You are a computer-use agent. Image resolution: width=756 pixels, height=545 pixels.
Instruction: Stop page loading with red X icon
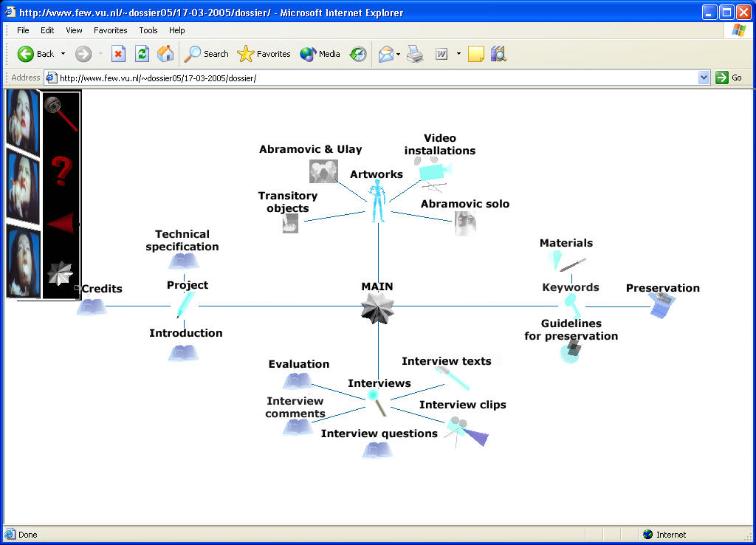[x=118, y=54]
